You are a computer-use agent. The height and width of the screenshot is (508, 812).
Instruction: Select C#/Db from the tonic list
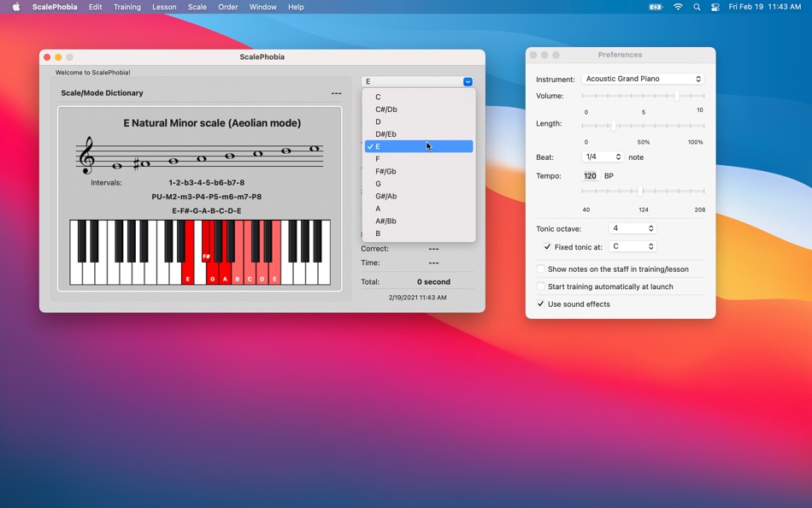[x=419, y=109]
